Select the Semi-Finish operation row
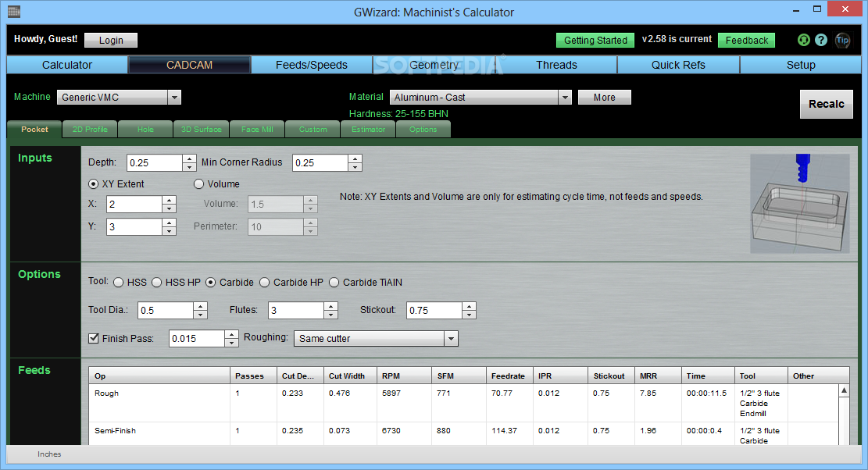Screen dimensions: 868x470 tap(464, 433)
